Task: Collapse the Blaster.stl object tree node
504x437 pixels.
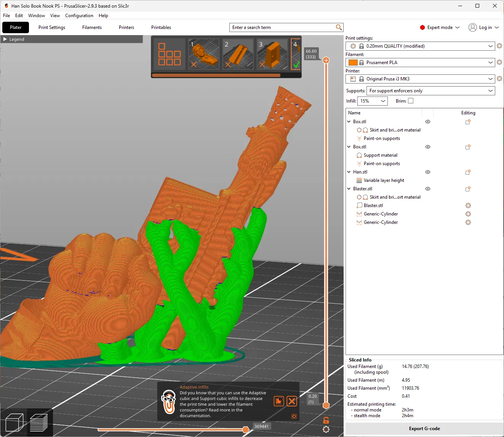Action: [x=349, y=189]
